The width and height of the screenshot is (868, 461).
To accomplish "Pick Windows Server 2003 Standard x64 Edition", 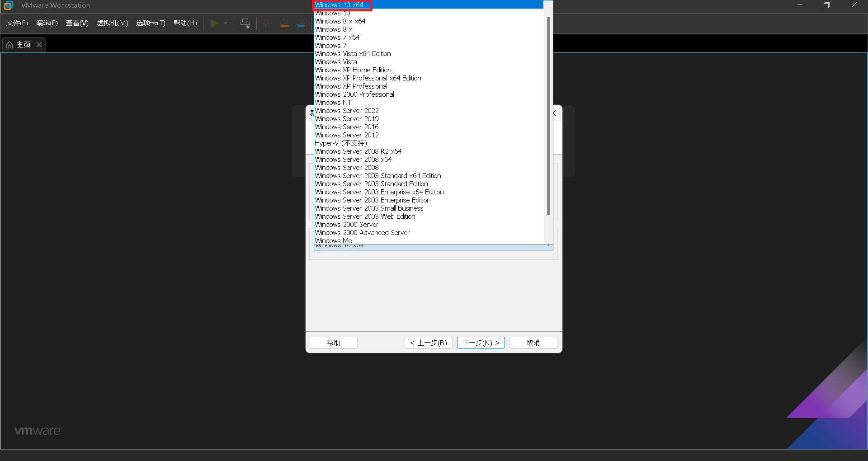I will click(x=429, y=176).
